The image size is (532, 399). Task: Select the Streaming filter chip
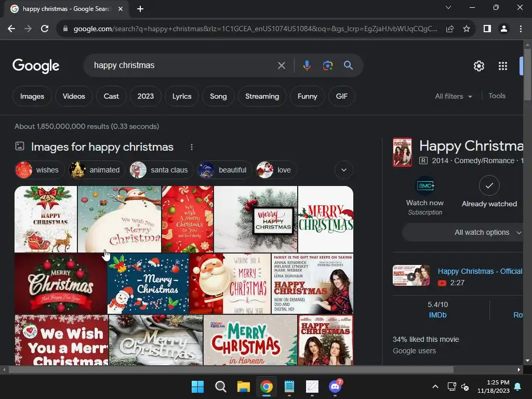click(262, 96)
